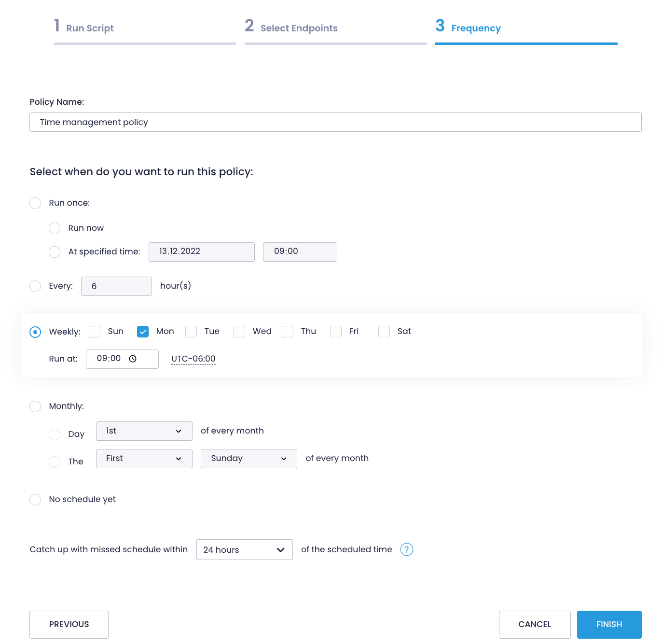
Task: Click the CANCEL button
Action: (535, 625)
